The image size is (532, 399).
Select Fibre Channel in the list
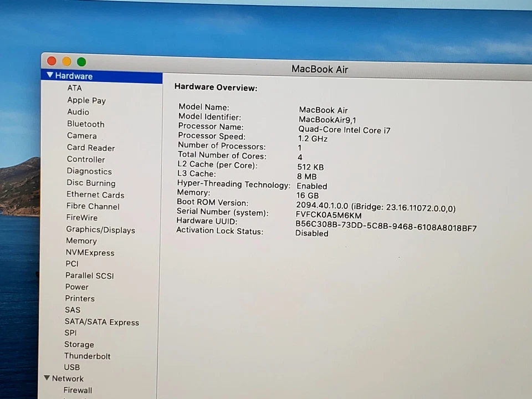[x=93, y=206]
